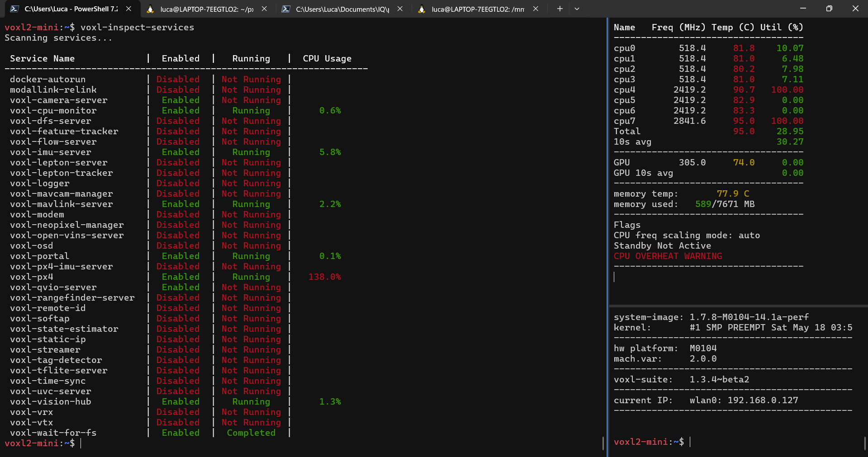Click the cpu7 temperature 95.0 value
Screen dimensions: 868x457
click(744, 121)
